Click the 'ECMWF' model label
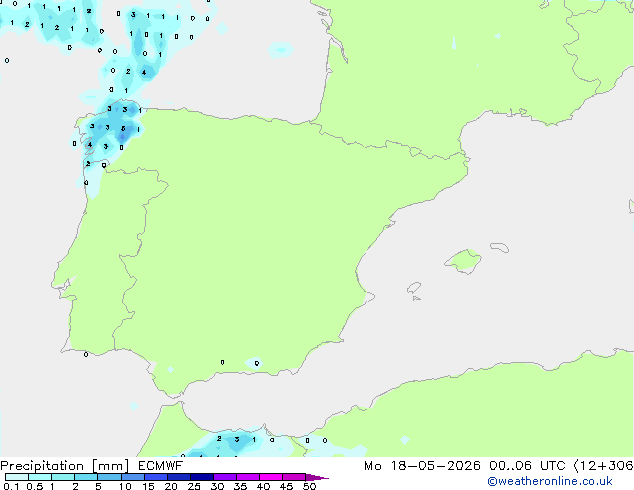 pos(161,466)
